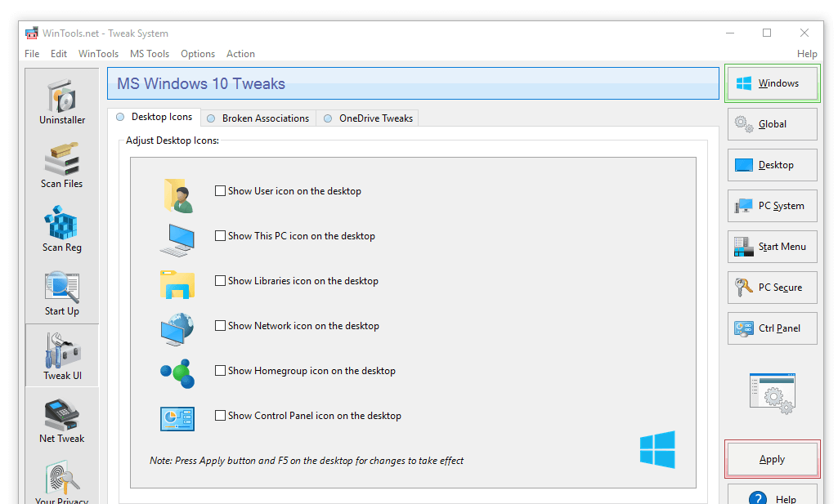Image resolution: width=838 pixels, height=504 pixels.
Task: Open the WinTools menu
Action: [98, 54]
